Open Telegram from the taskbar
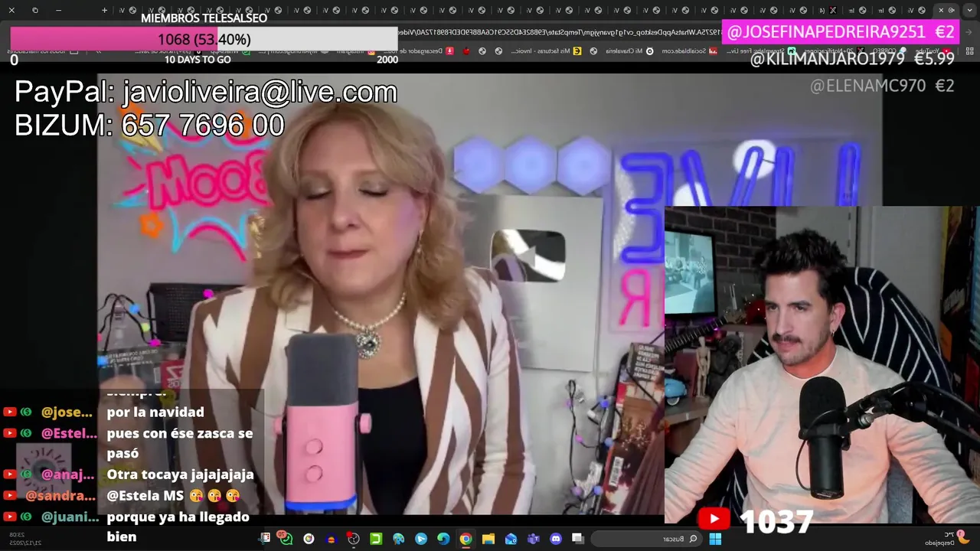980x551 pixels. [x=421, y=539]
